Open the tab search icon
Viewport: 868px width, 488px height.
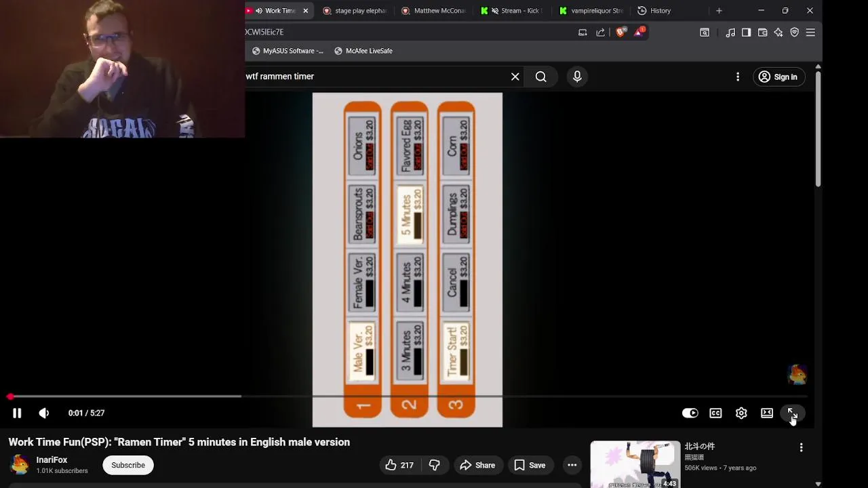tap(705, 32)
